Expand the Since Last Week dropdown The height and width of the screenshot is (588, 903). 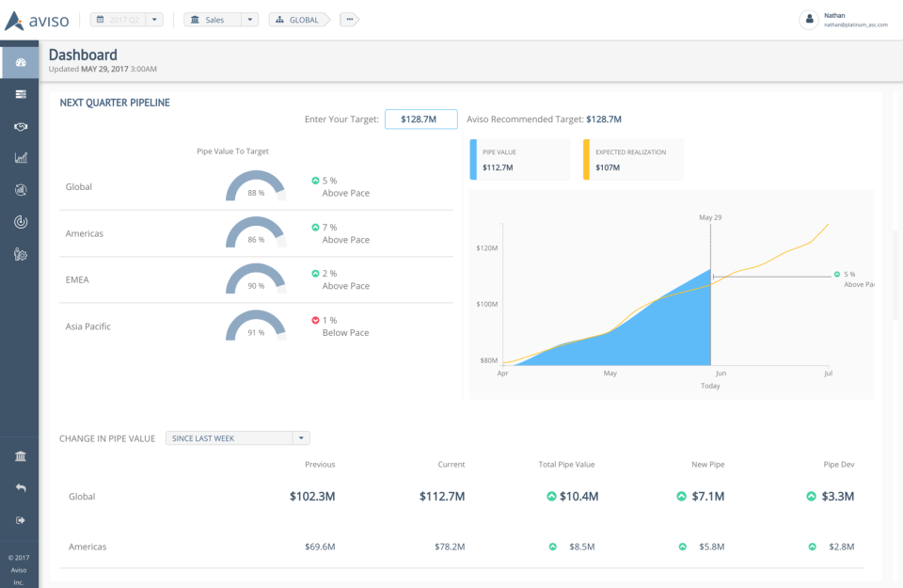point(301,438)
